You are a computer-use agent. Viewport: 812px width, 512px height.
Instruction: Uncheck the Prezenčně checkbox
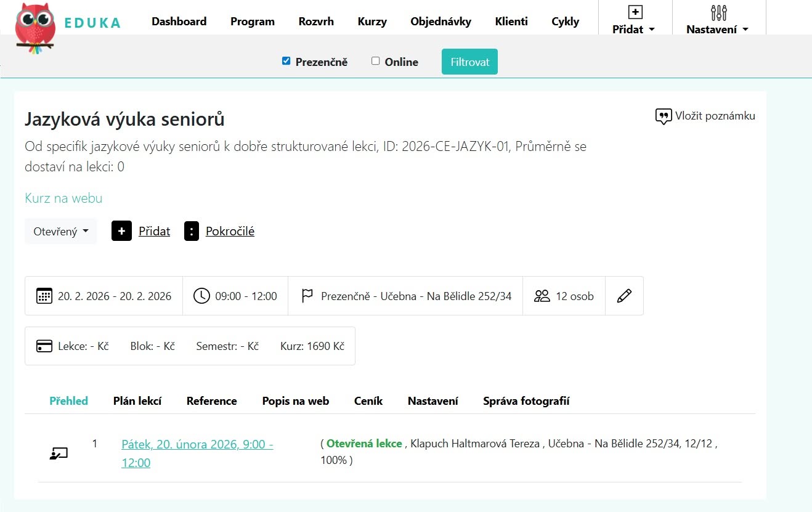286,61
